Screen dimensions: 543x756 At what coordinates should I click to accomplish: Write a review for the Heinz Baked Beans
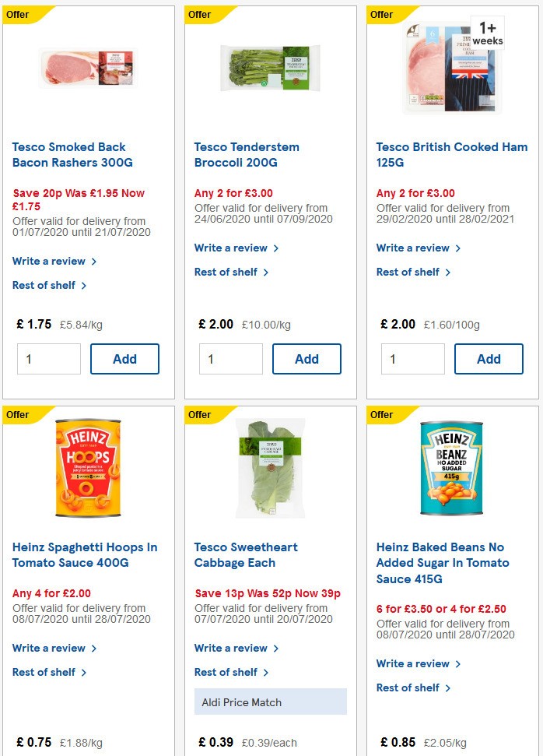pyautogui.click(x=413, y=663)
